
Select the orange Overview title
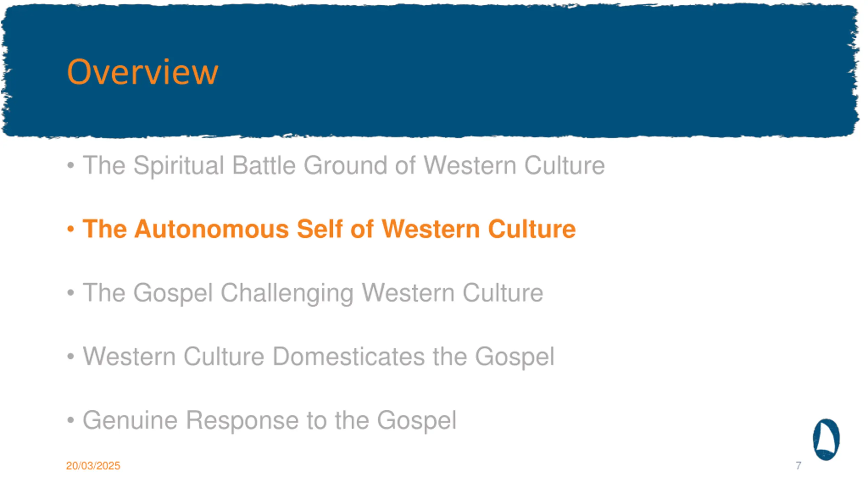click(142, 72)
